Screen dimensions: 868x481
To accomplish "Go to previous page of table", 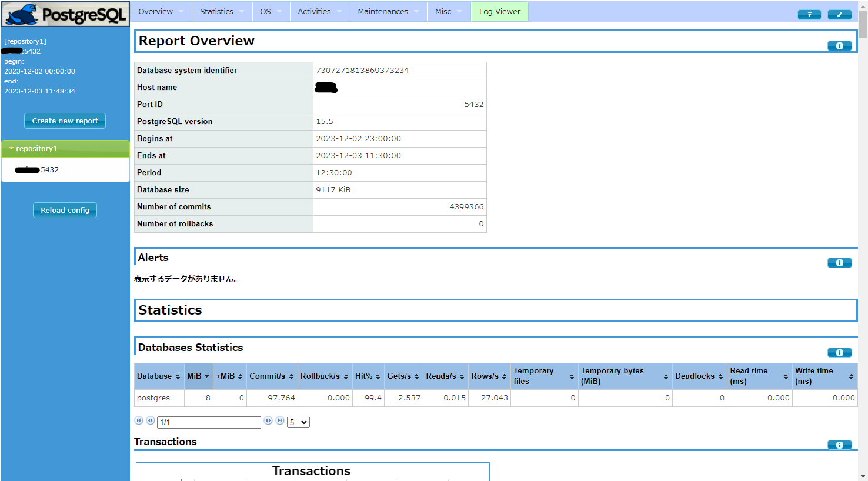I will pyautogui.click(x=151, y=420).
